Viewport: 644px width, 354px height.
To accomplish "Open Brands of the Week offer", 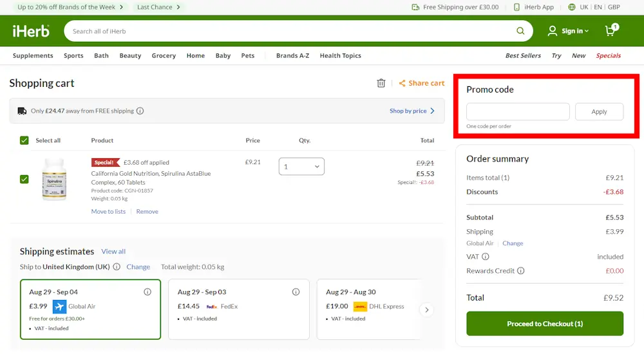I will pos(70,7).
